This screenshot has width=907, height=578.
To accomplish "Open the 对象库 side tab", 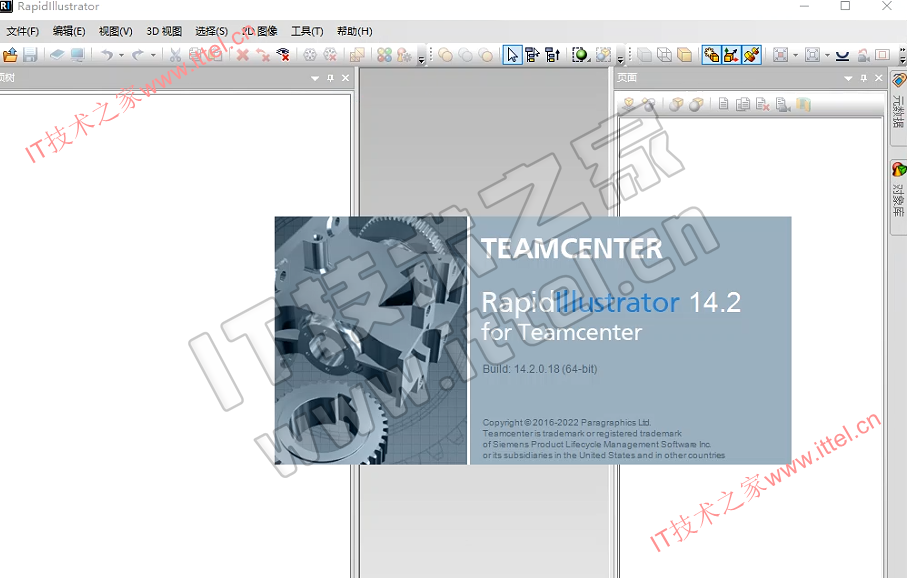I will click(x=898, y=197).
